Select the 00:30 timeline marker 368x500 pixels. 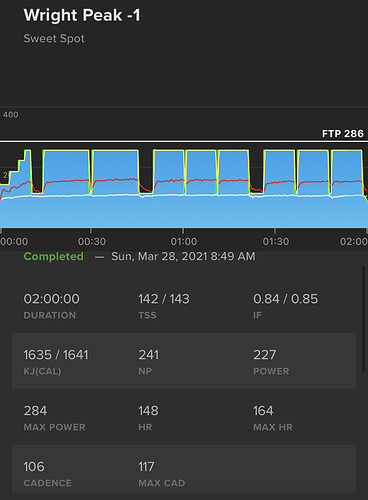92,241
